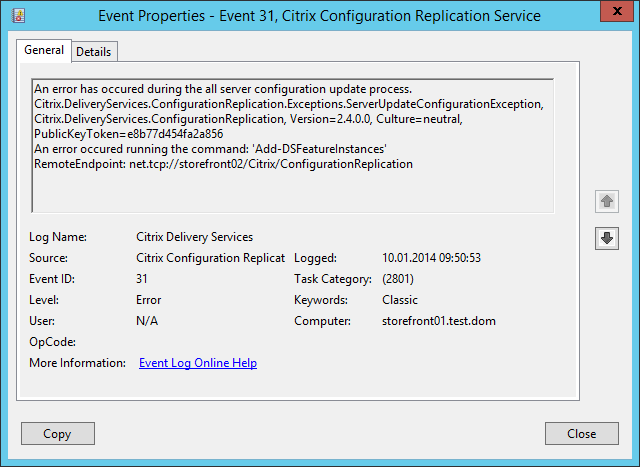Click the Log Name value Citrix Delivery Services
The height and width of the screenshot is (467, 640).
click(194, 237)
